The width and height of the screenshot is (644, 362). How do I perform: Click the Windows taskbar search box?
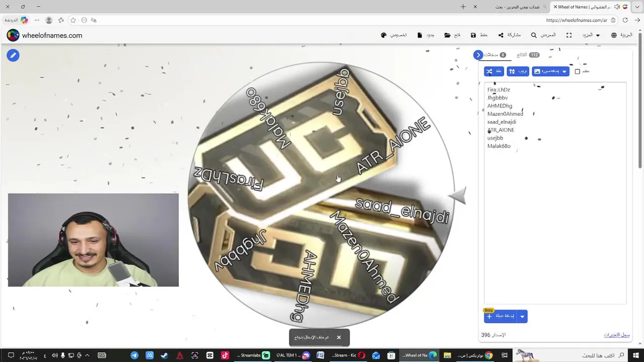click(x=570, y=355)
